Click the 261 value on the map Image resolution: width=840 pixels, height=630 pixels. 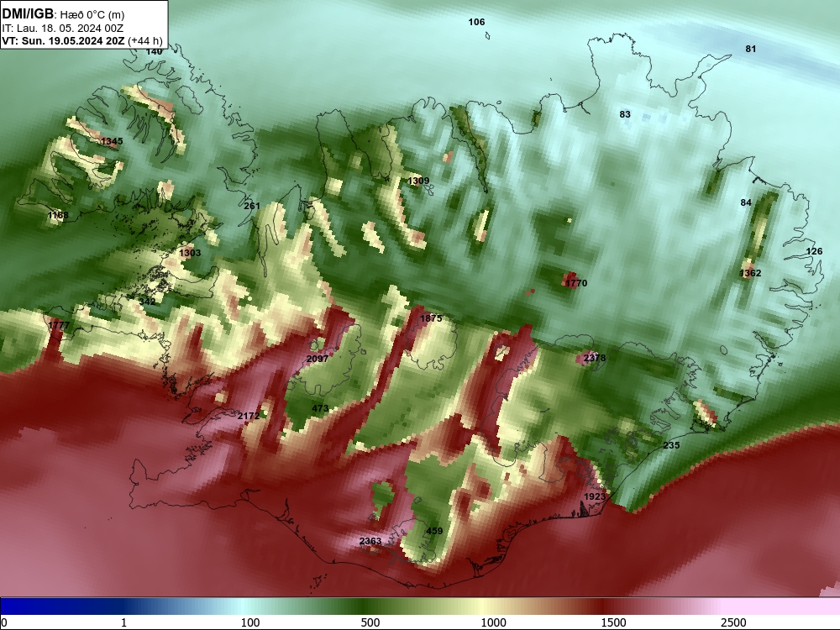tap(252, 206)
